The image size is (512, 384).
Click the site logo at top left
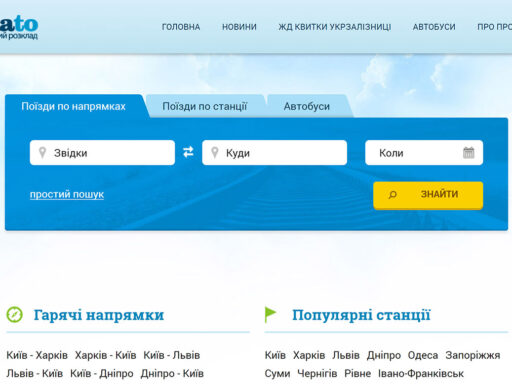(x=19, y=28)
